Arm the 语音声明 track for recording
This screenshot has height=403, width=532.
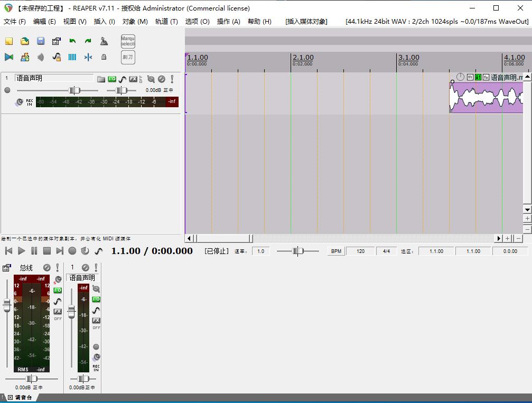click(x=7, y=90)
